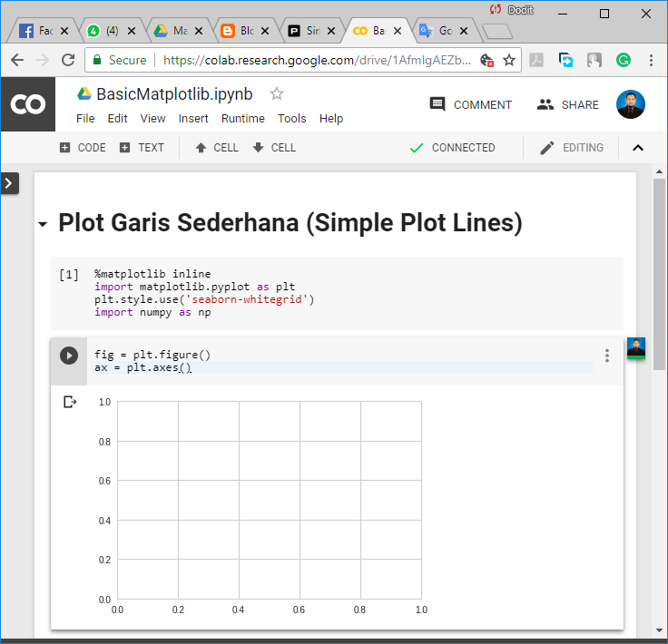Open the Insert menu
This screenshot has width=668, height=644.
pyautogui.click(x=193, y=118)
